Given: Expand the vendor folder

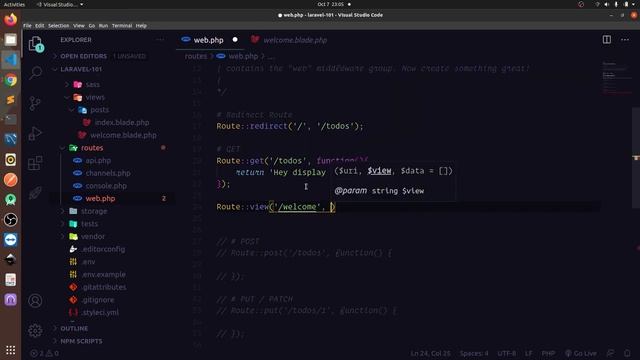Looking at the screenshot, I should [93, 236].
